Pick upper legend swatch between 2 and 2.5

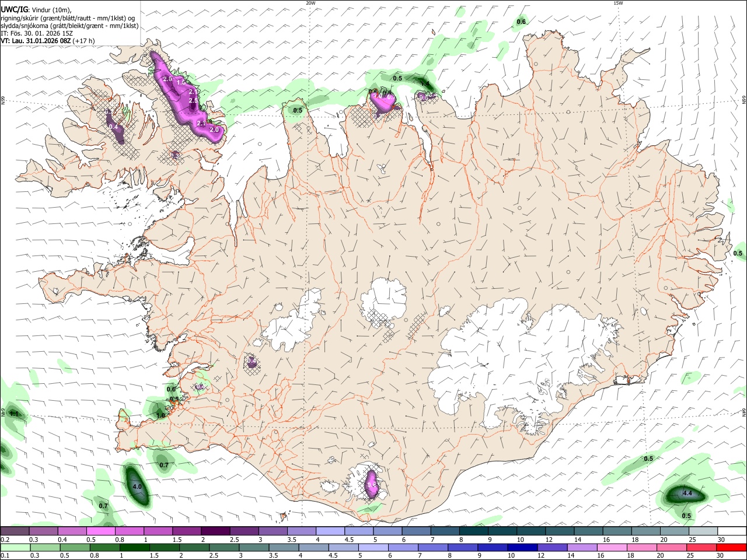tap(215, 531)
